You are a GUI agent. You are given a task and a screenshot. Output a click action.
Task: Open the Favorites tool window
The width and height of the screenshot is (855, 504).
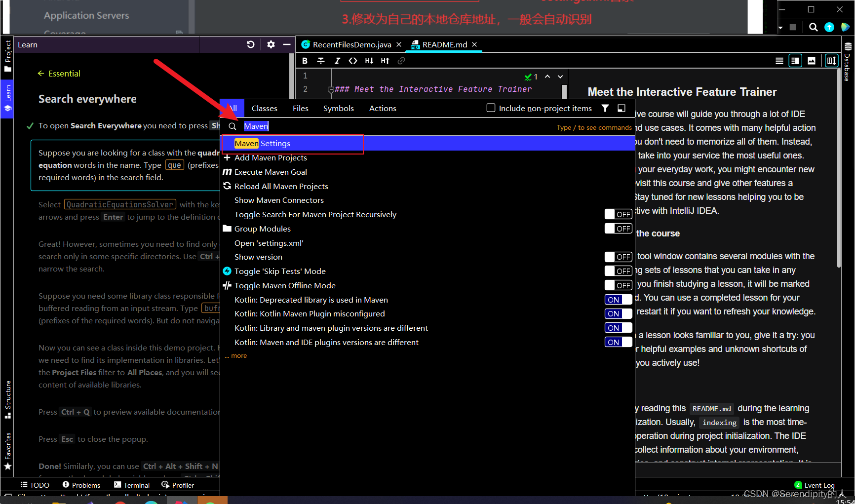pyautogui.click(x=7, y=451)
